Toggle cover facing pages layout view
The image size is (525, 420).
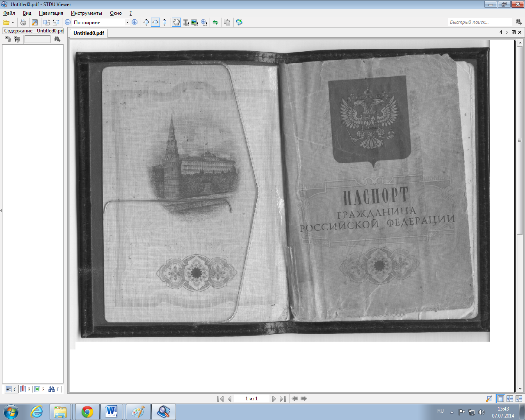tap(519, 399)
